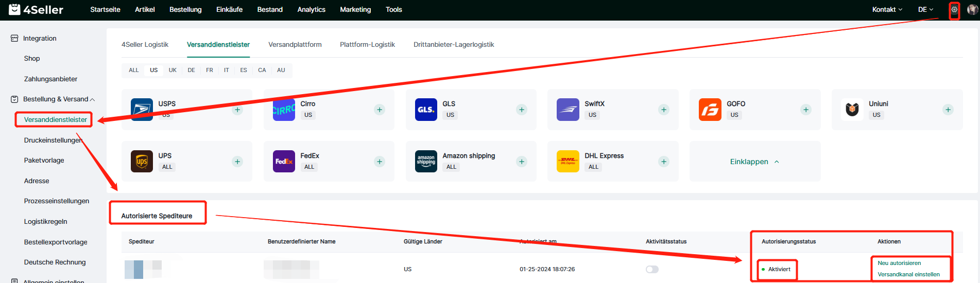Viewport: 980px width, 283px height.
Task: Open the DE language dropdown
Action: pyautogui.click(x=925, y=10)
